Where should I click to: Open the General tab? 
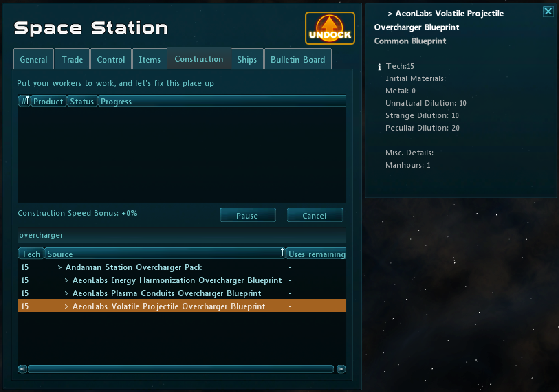pos(33,59)
